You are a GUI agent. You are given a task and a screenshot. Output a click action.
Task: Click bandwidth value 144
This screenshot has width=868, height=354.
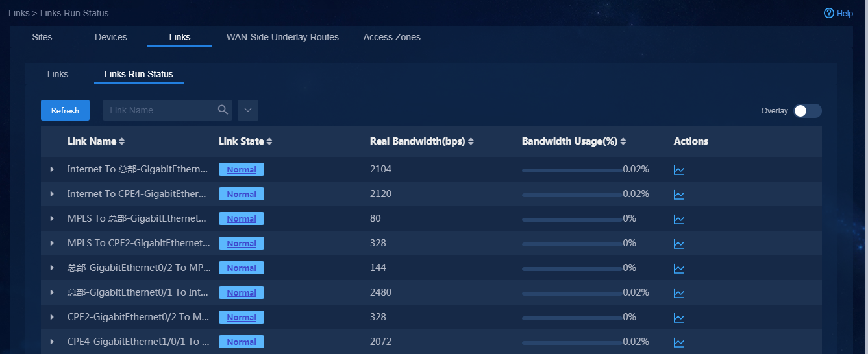pyautogui.click(x=378, y=268)
